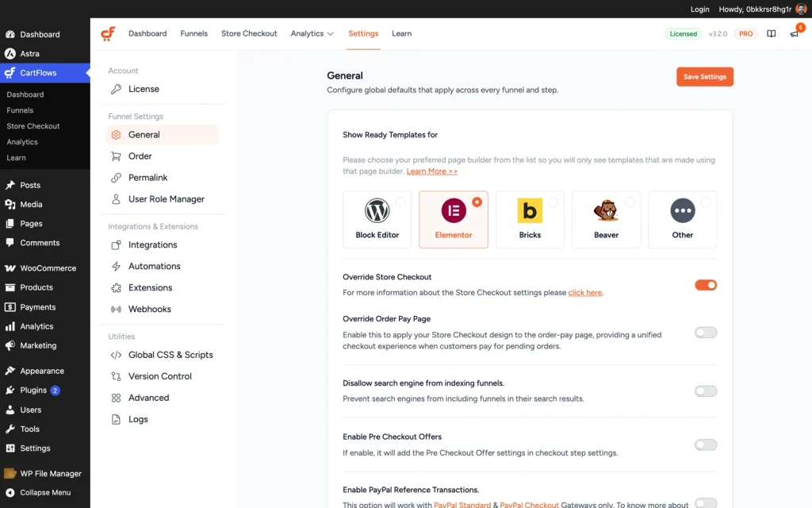Click the Extensions puzzle icon
812x508 pixels.
click(x=116, y=287)
